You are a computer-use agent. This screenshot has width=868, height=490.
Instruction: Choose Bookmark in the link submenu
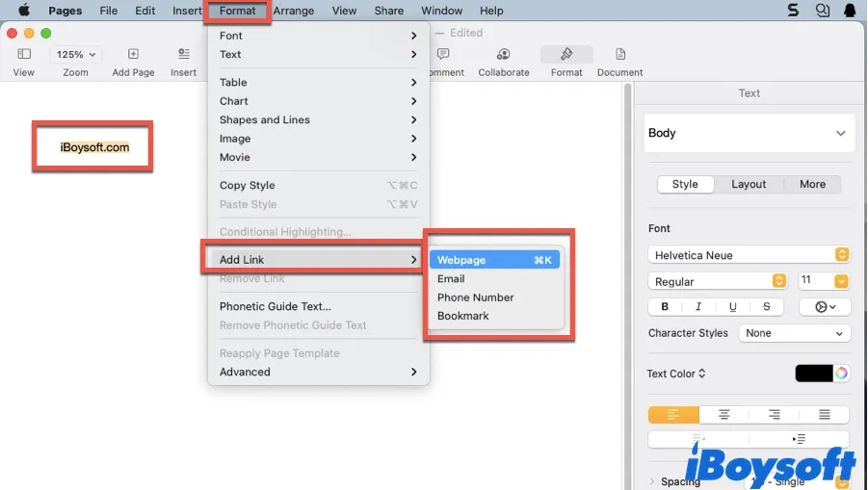[463, 316]
